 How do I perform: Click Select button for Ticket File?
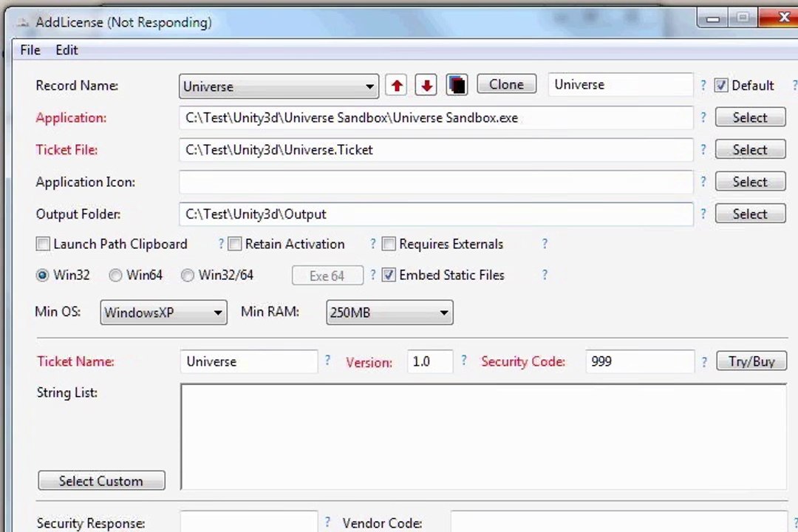click(750, 149)
